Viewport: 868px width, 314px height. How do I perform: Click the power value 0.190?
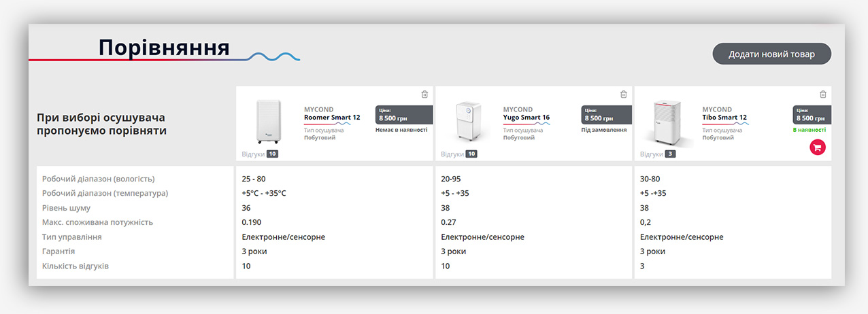tap(252, 222)
